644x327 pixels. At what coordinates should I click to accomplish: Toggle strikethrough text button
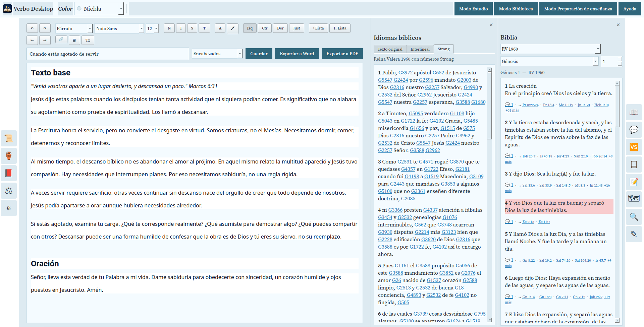coord(205,28)
